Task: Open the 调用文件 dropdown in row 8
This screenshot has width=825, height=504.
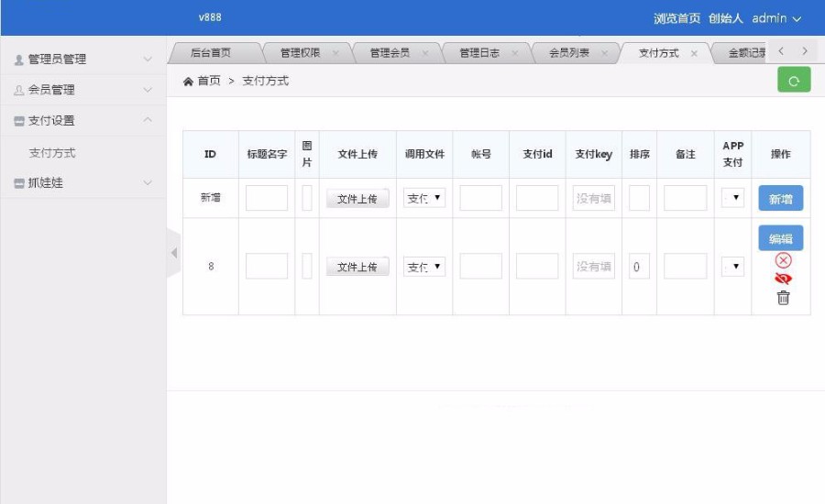Action: (424, 267)
